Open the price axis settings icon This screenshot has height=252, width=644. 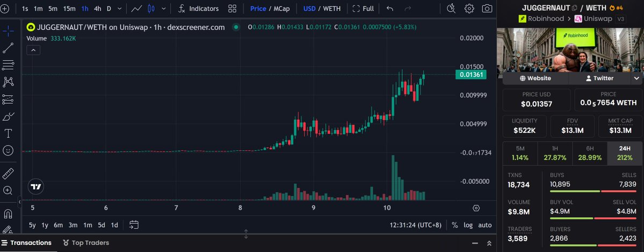pos(476,208)
